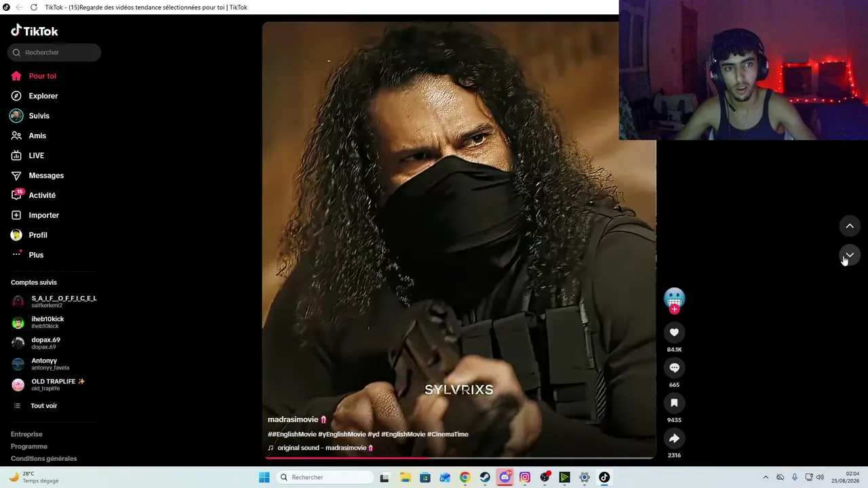Follow the creator with the red plus badge
The height and width of the screenshot is (488, 868).
pyautogui.click(x=674, y=309)
